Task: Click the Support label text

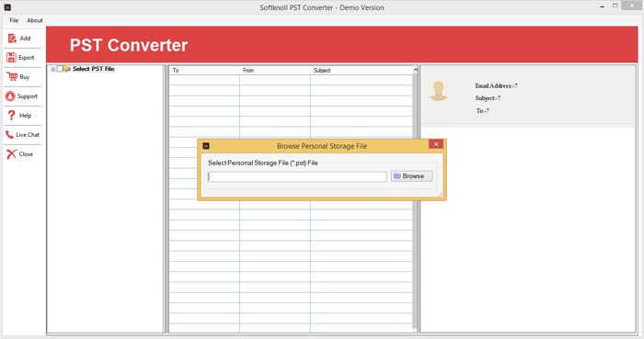Action: click(27, 96)
